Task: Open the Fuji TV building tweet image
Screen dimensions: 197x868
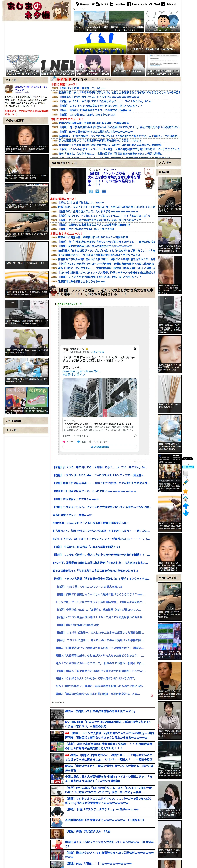Action: tap(100, 398)
